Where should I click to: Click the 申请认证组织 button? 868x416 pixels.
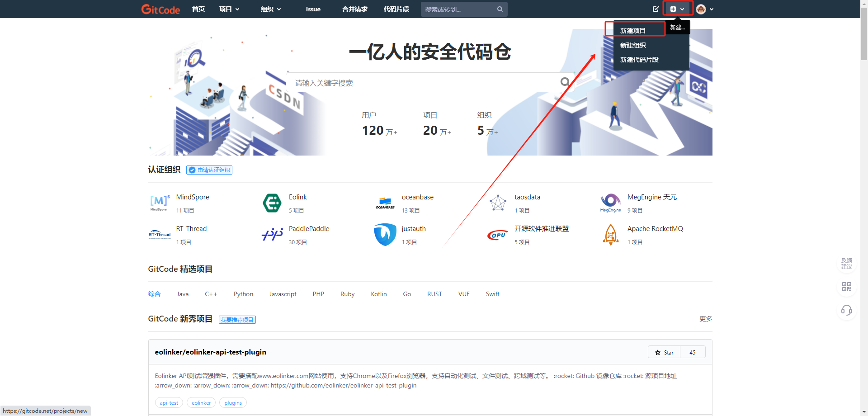click(209, 170)
